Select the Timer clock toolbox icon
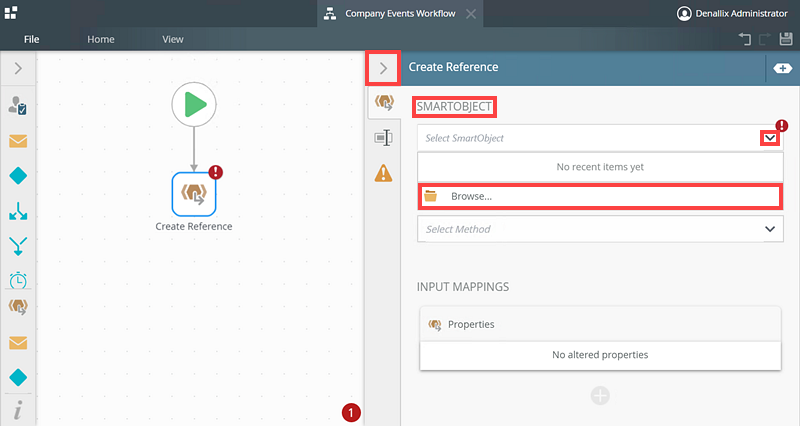 pyautogui.click(x=18, y=280)
